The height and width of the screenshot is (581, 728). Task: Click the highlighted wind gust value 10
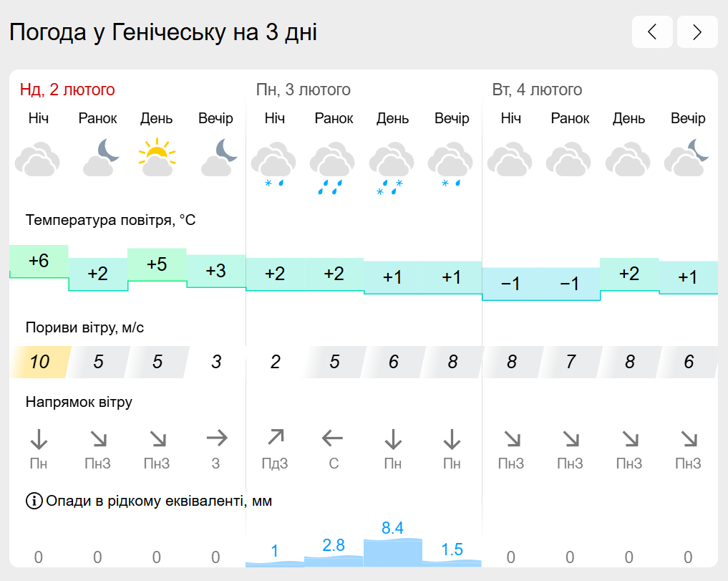40,362
